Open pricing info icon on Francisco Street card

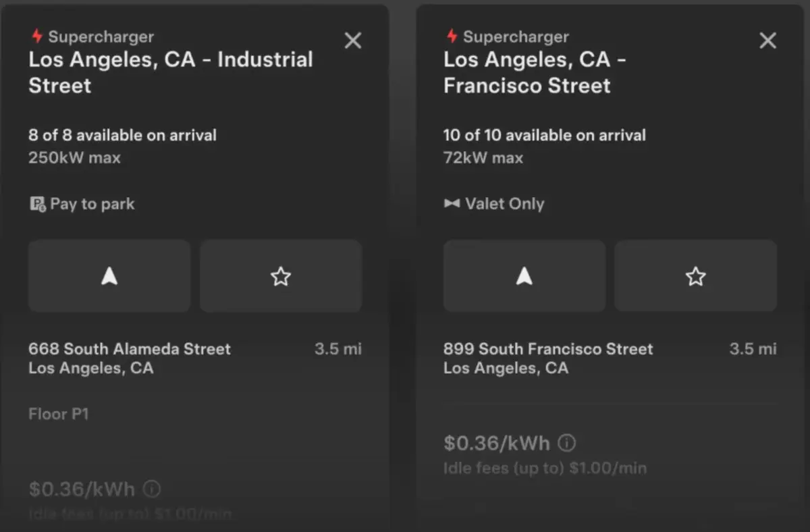point(568,443)
